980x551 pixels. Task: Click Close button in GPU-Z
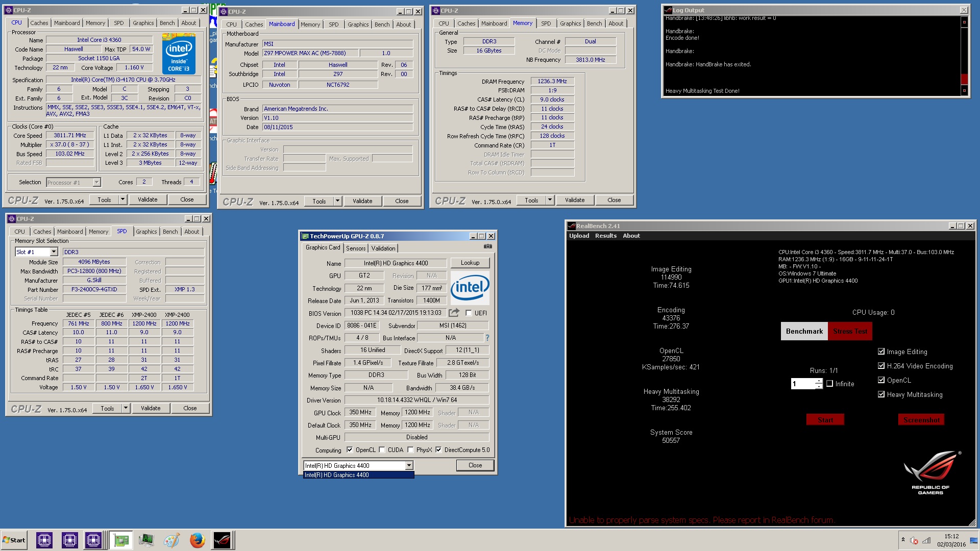tap(475, 465)
